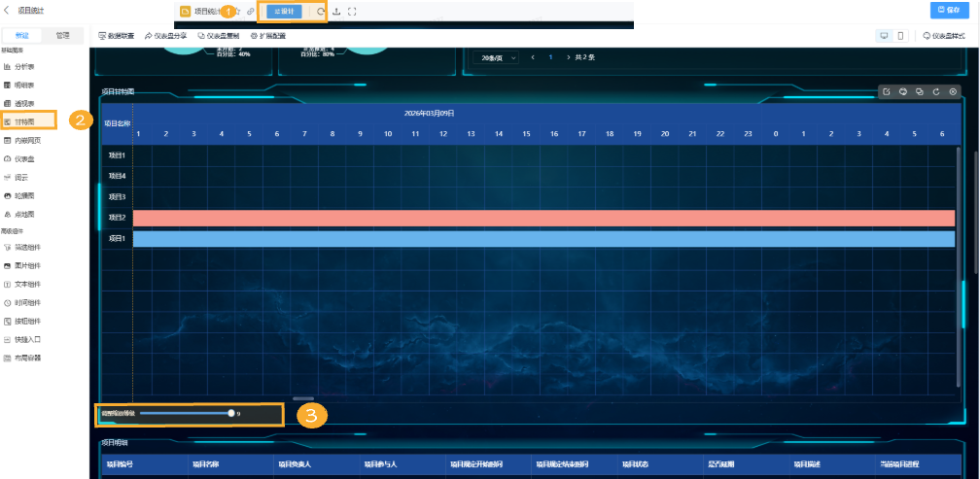Click the 保存 save button
This screenshot has height=479, width=980.
[952, 10]
